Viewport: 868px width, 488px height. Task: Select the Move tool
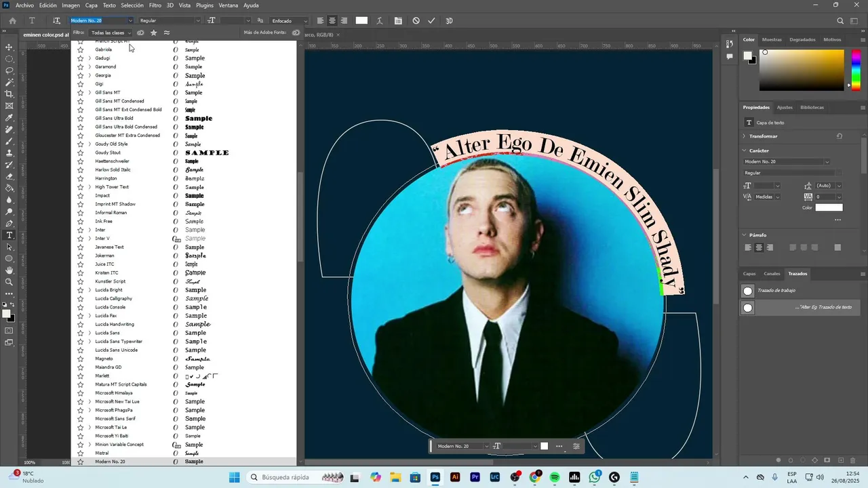[9, 47]
